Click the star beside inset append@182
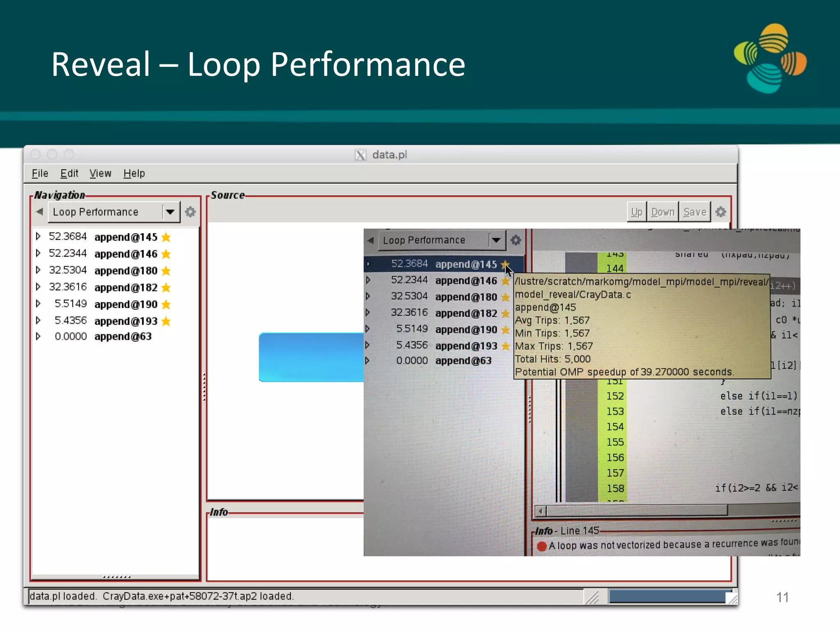This screenshot has height=630, width=840. click(x=506, y=314)
